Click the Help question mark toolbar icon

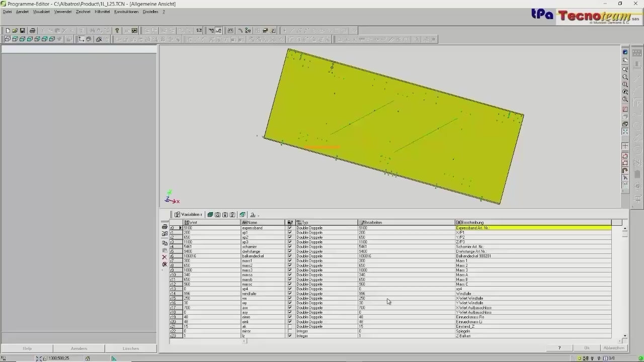pos(117,31)
